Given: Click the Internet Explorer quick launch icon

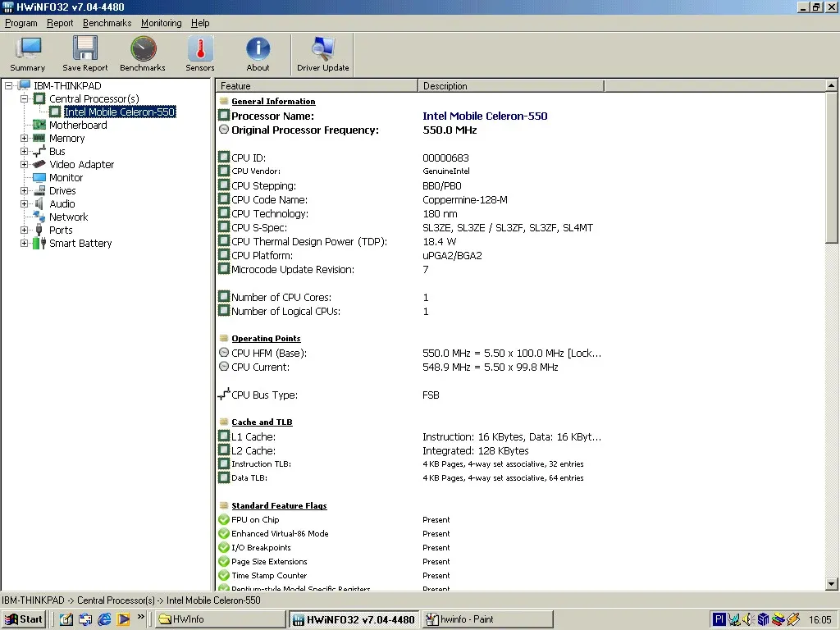Looking at the screenshot, I should (104, 619).
